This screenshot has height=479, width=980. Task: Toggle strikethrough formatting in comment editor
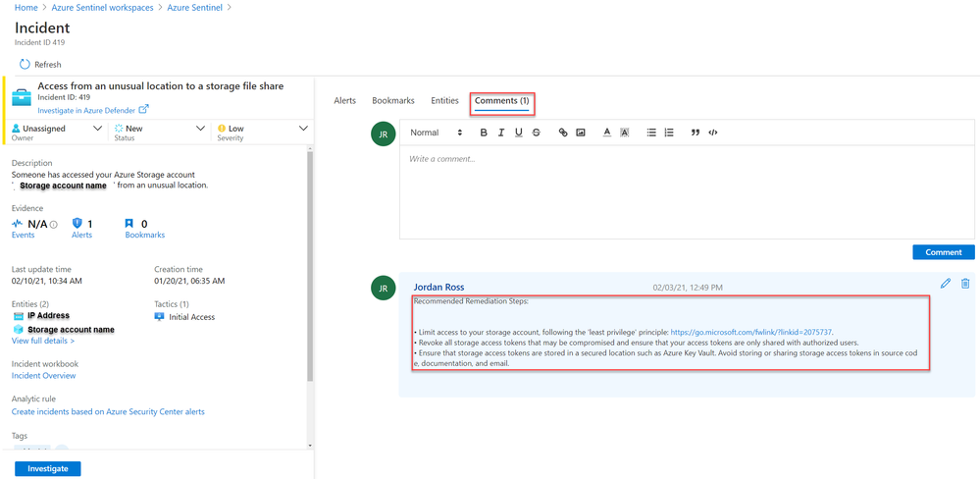click(537, 133)
